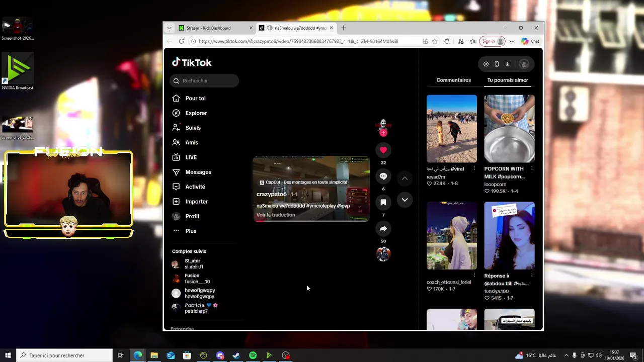This screenshot has width=644, height=362.
Task: Open NVIDIA Broadcast desktop shortcut
Action: click(18, 71)
